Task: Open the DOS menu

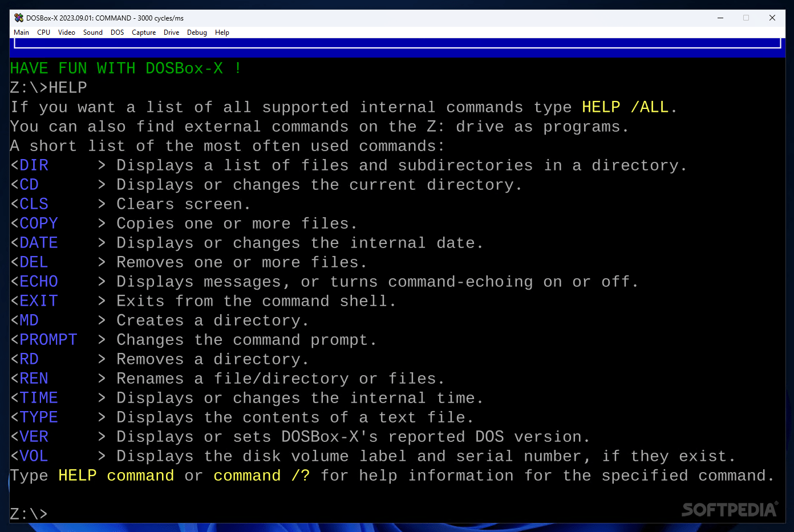Action: [117, 33]
